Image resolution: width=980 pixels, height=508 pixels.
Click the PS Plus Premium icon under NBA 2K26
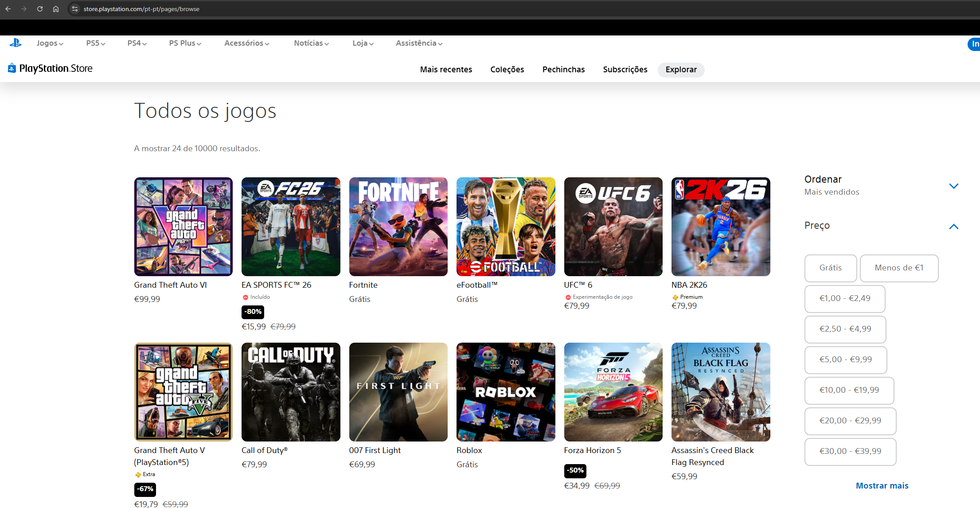click(675, 297)
